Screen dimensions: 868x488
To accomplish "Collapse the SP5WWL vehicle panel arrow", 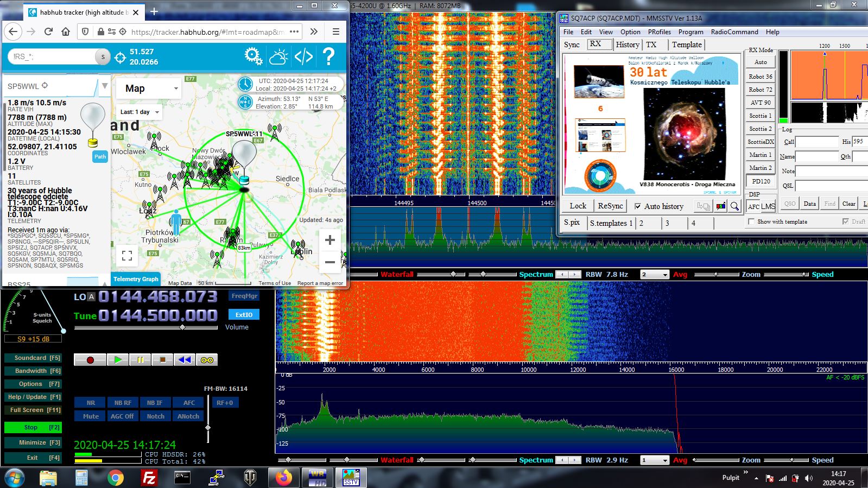I will [105, 86].
